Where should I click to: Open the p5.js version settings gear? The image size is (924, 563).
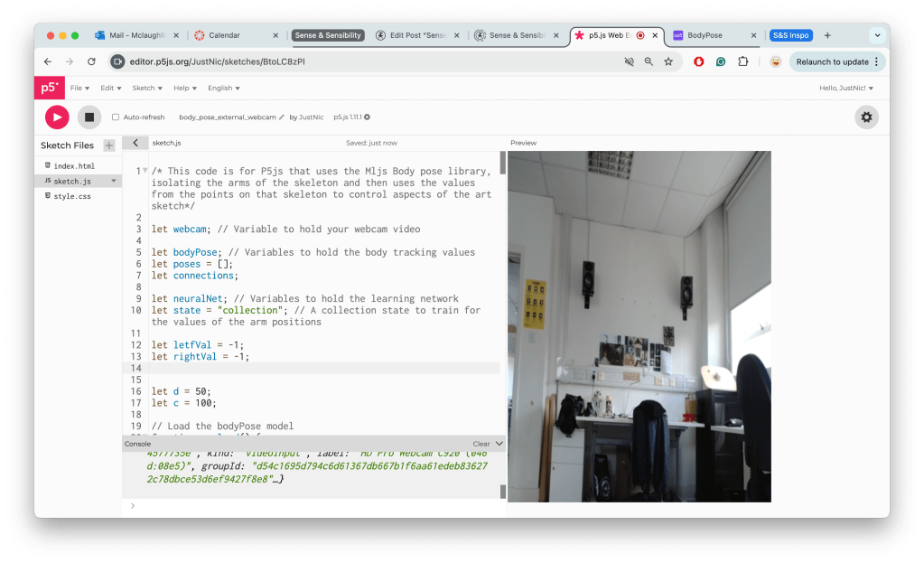pos(367,117)
